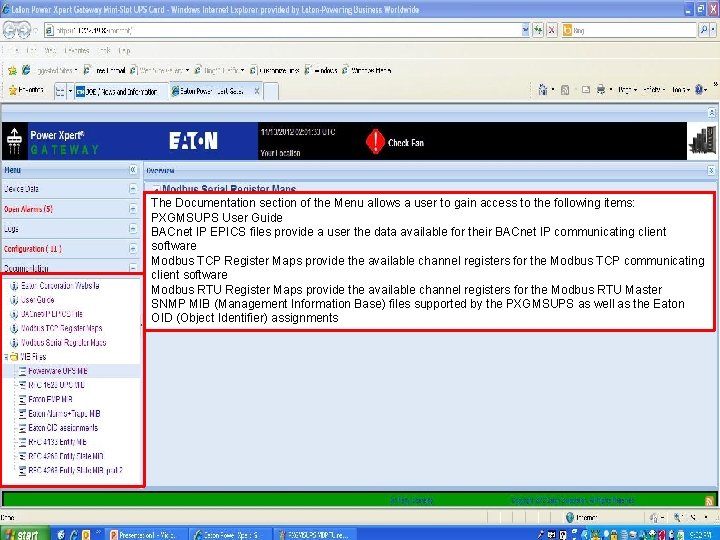Close the Eaton Power Xpert tab

click(x=257, y=91)
